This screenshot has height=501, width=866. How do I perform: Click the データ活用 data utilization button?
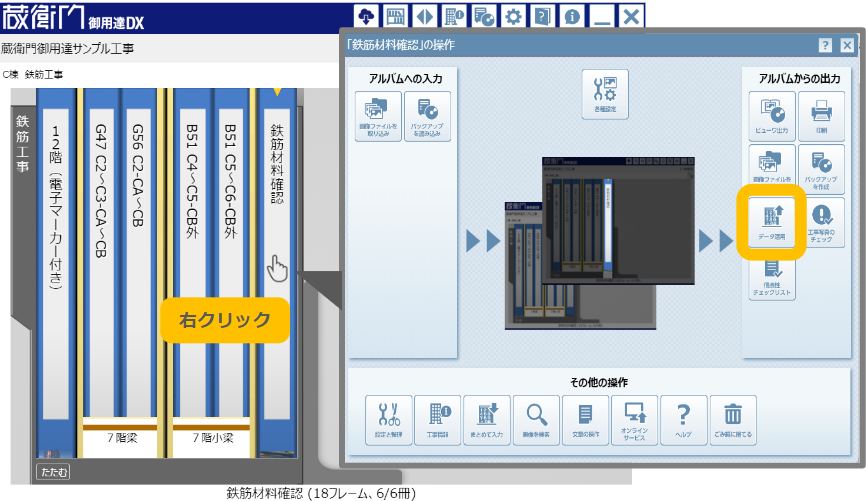click(x=772, y=222)
